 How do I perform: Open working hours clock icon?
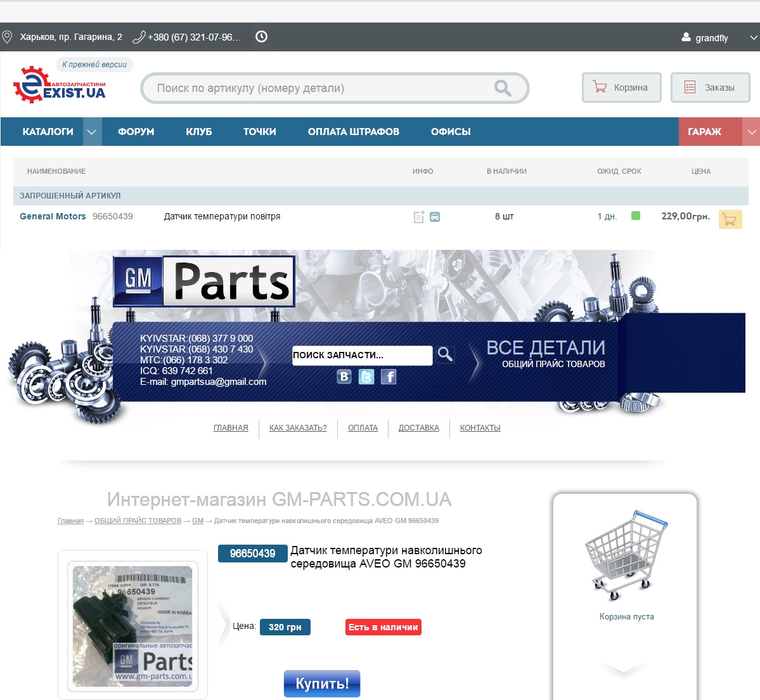click(x=261, y=36)
